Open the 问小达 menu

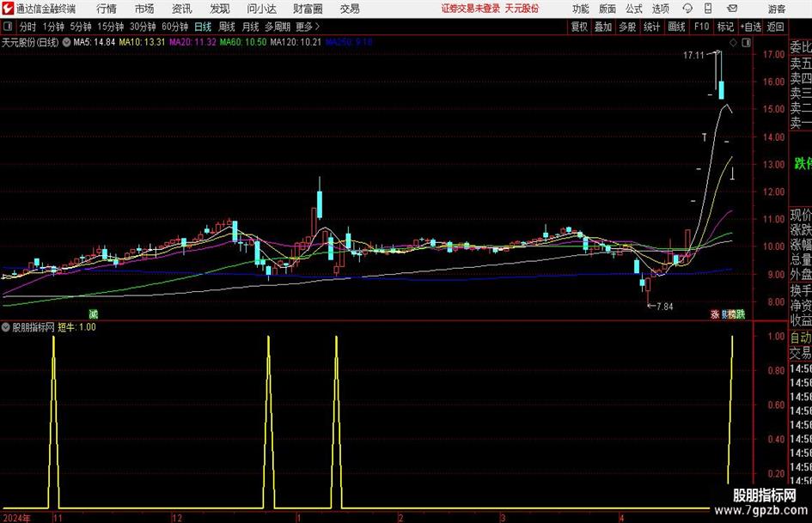(261, 9)
